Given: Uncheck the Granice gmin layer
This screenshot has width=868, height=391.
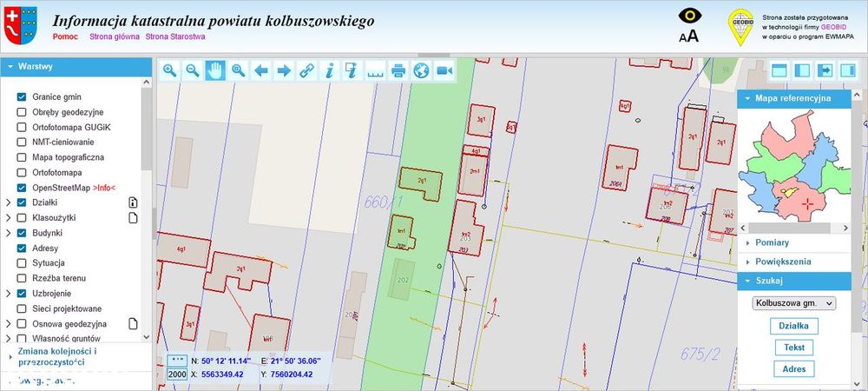Looking at the screenshot, I should 22,97.
